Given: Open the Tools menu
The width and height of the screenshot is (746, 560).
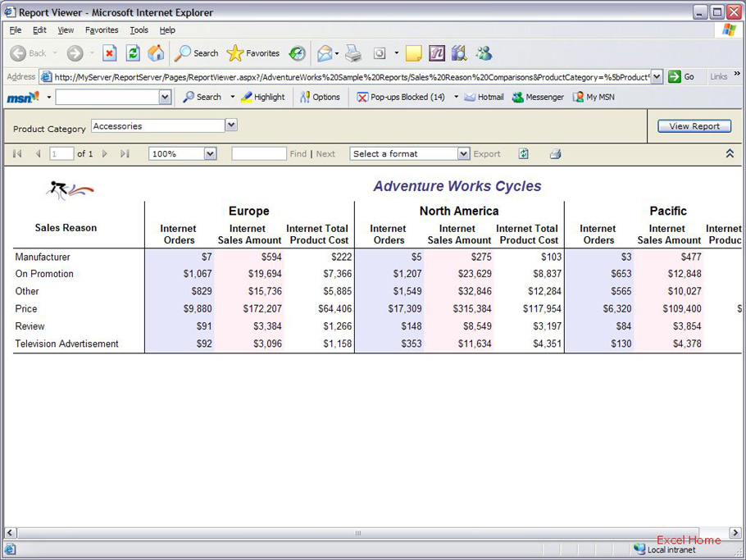Looking at the screenshot, I should pyautogui.click(x=139, y=30).
